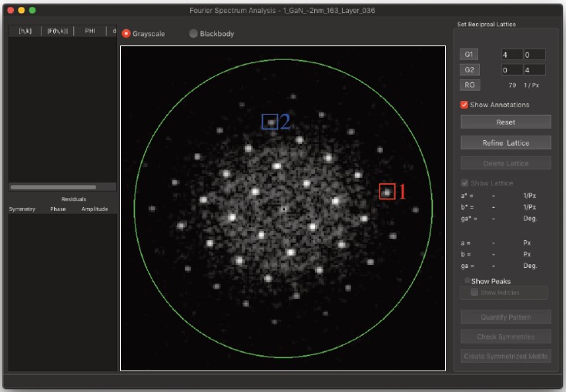Click the horizontal scrollbar under reflection table
This screenshot has height=392, width=566.
tap(53, 186)
